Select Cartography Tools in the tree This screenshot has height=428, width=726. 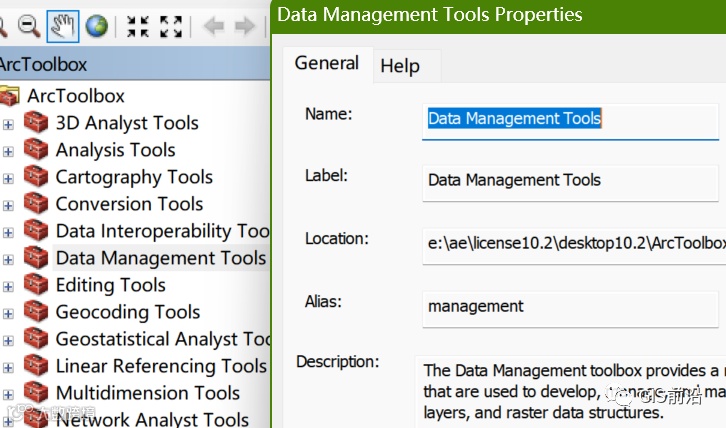point(134,177)
